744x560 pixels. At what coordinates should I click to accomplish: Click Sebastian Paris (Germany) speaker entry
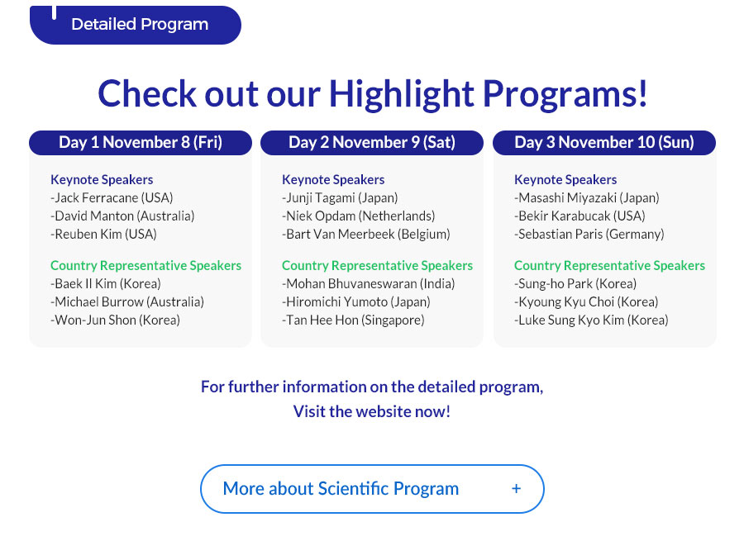[589, 234]
